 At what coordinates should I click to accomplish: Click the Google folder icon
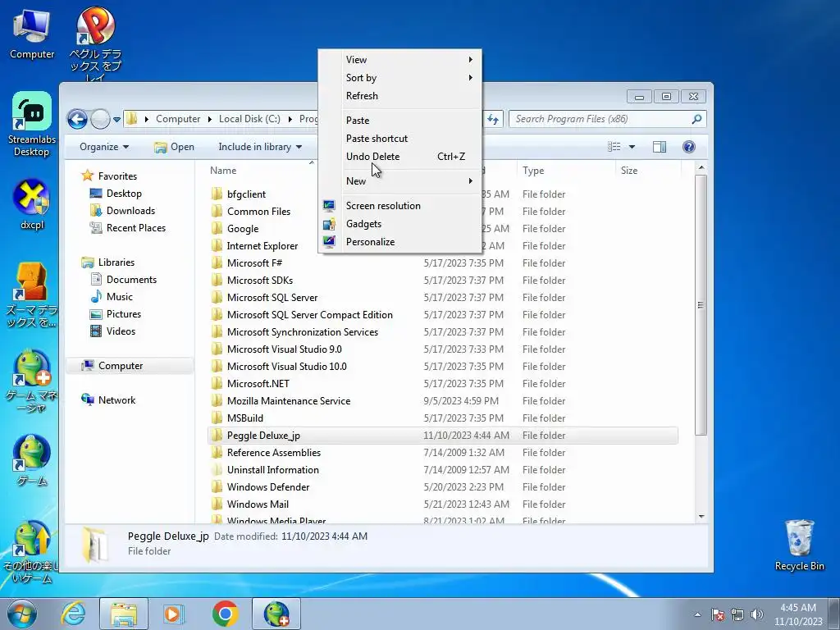(217, 228)
